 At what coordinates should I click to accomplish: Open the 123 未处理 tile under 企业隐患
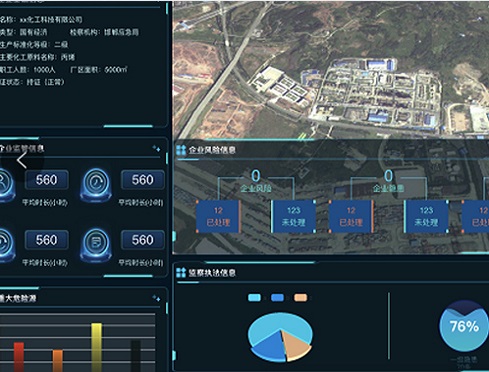(426, 216)
